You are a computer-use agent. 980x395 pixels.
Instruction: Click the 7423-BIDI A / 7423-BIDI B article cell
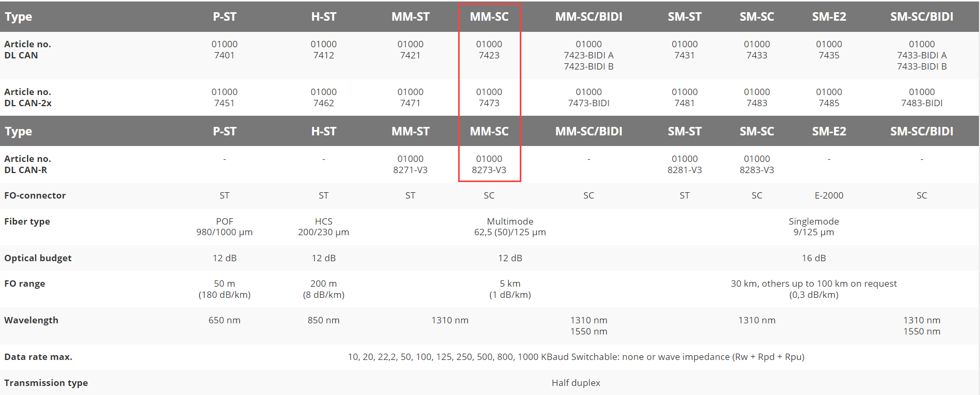point(588,55)
